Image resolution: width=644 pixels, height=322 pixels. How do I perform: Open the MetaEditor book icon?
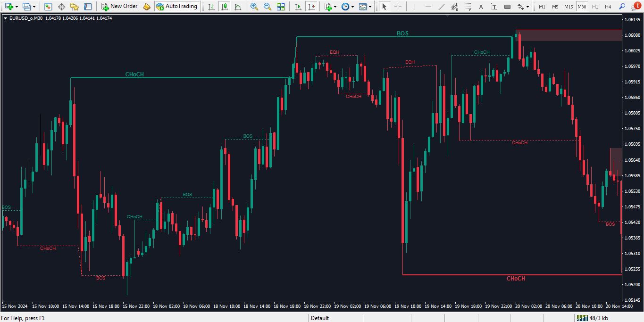click(147, 7)
